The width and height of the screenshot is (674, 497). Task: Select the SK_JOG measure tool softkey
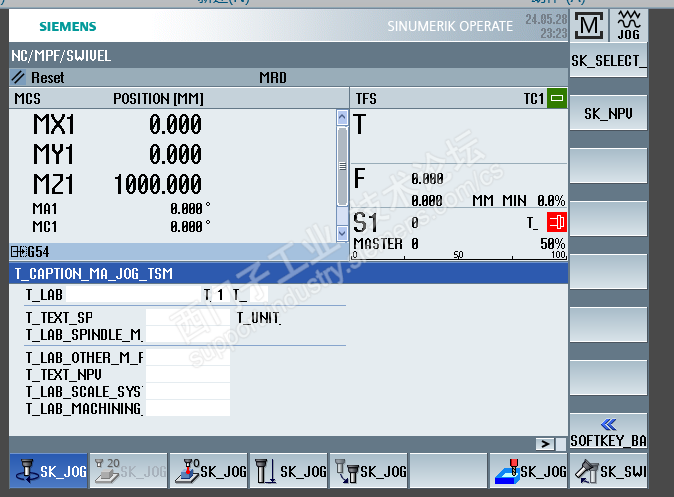(x=288, y=471)
